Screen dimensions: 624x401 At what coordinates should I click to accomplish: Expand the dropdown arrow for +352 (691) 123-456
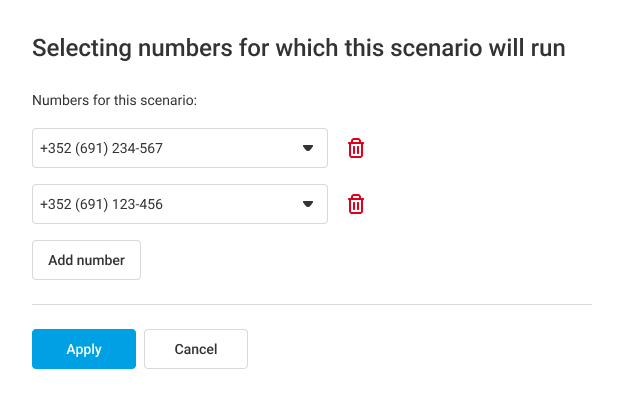click(x=308, y=204)
